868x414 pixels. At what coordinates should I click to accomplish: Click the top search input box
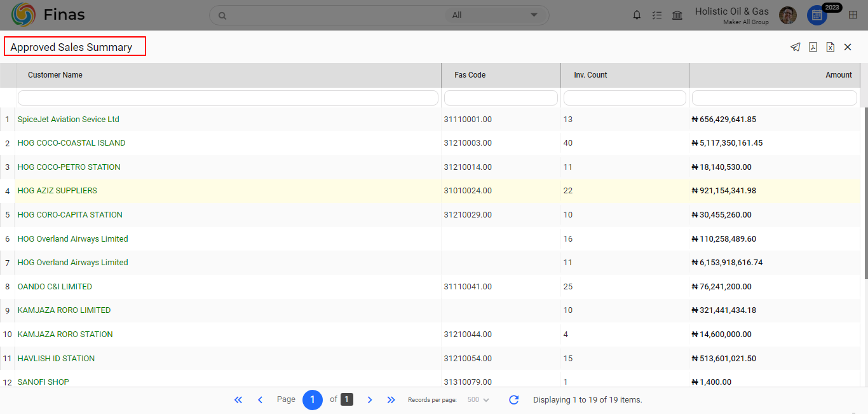327,15
